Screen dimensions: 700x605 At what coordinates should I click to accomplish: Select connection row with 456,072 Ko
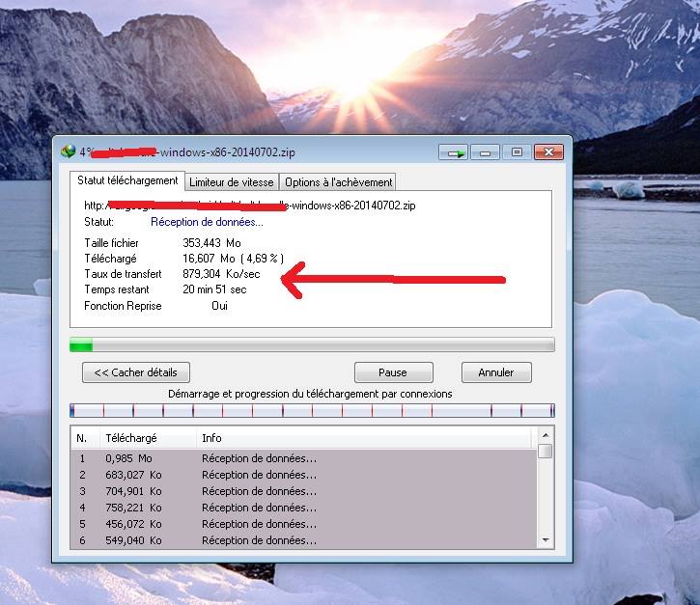(x=303, y=524)
